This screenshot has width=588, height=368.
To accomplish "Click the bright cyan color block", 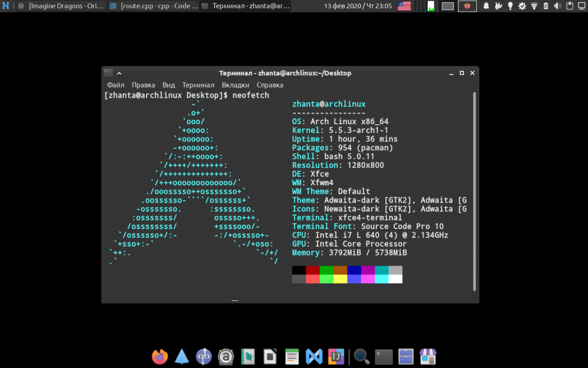I will (382, 279).
